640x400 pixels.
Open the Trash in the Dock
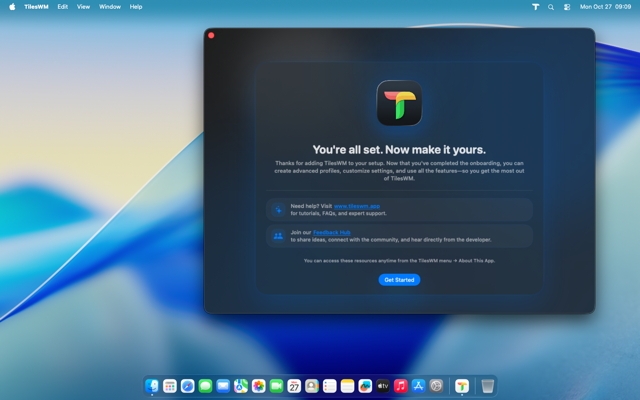(x=487, y=386)
